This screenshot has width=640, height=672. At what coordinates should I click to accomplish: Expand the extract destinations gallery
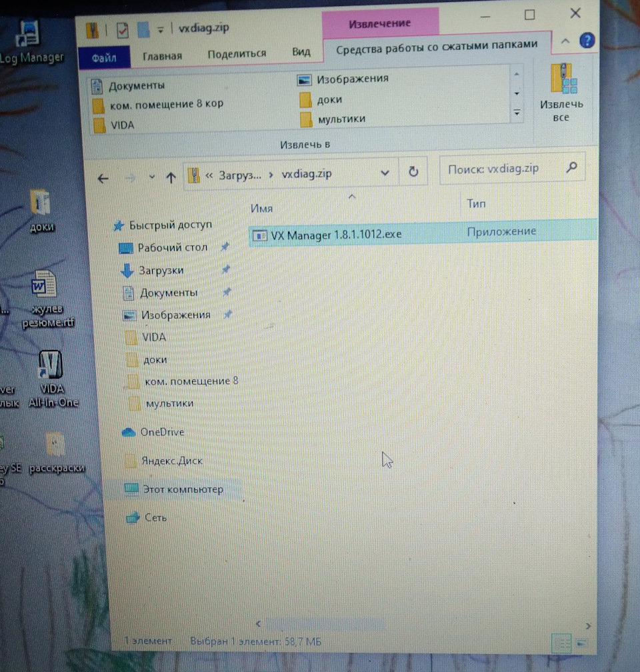[517, 113]
